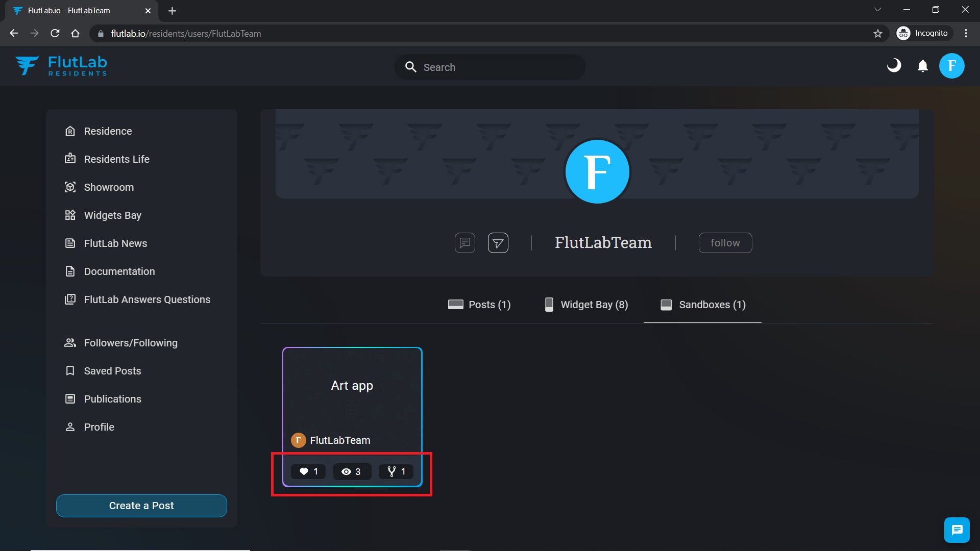The image size is (980, 551).
Task: Click the browser home button
Action: point(75,33)
